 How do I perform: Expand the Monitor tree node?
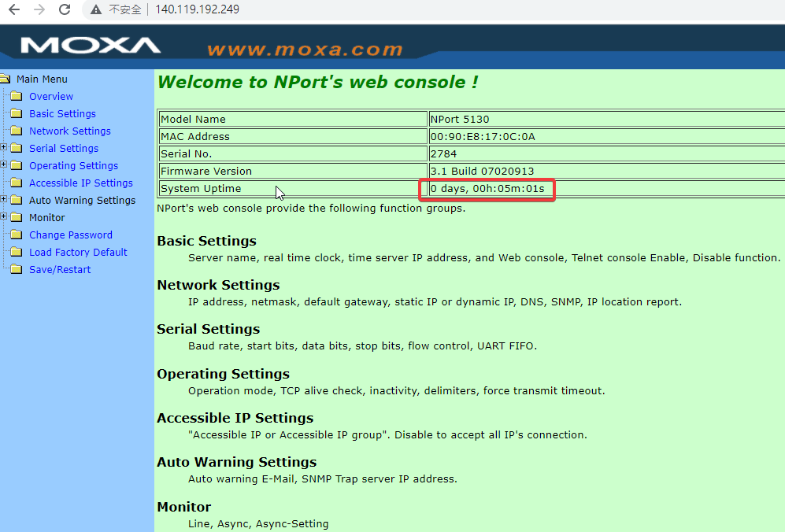pyautogui.click(x=3, y=216)
